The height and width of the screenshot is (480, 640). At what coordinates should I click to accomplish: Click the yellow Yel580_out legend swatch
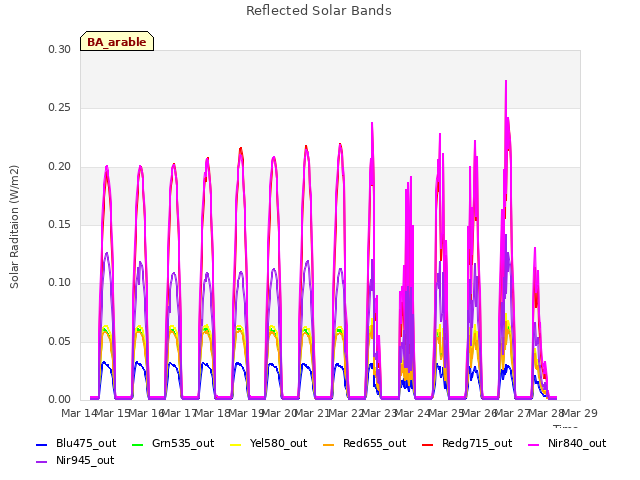tap(236, 445)
